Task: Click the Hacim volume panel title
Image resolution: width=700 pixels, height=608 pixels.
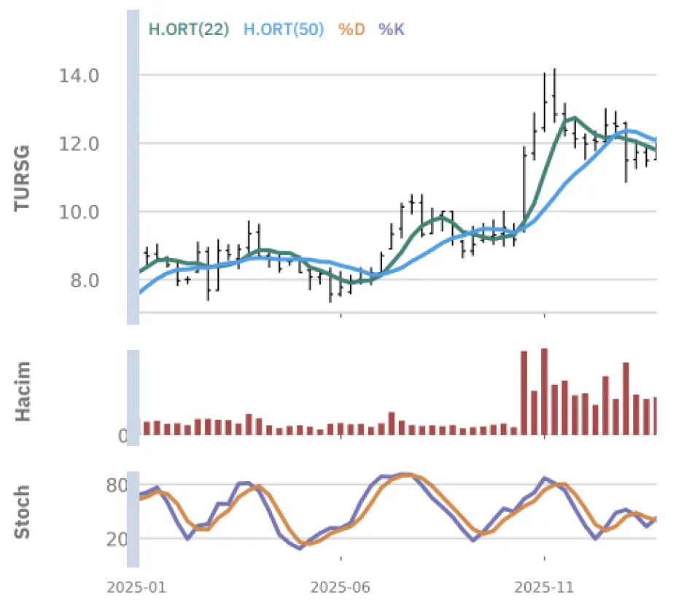Action: coord(23,391)
